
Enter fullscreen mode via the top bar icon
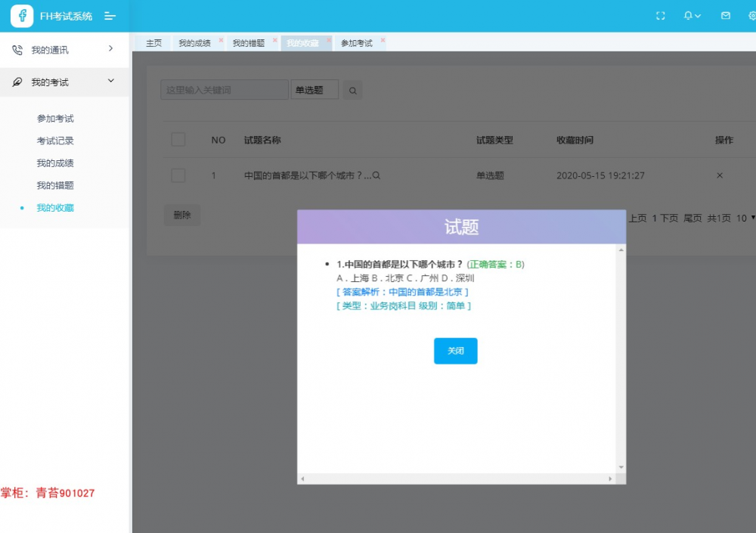(660, 15)
